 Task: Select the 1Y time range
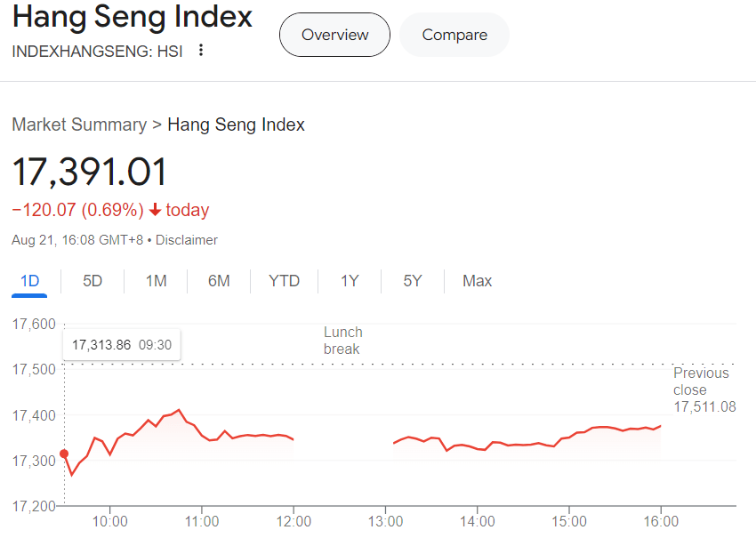click(350, 280)
